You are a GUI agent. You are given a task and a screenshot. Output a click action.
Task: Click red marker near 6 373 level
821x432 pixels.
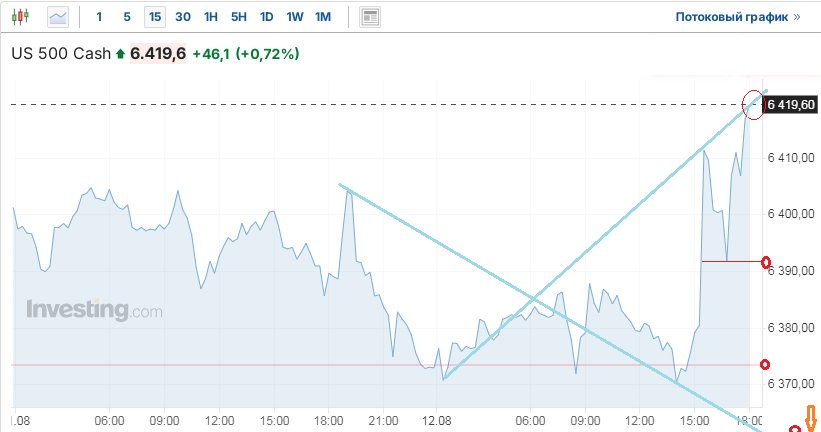pyautogui.click(x=766, y=365)
